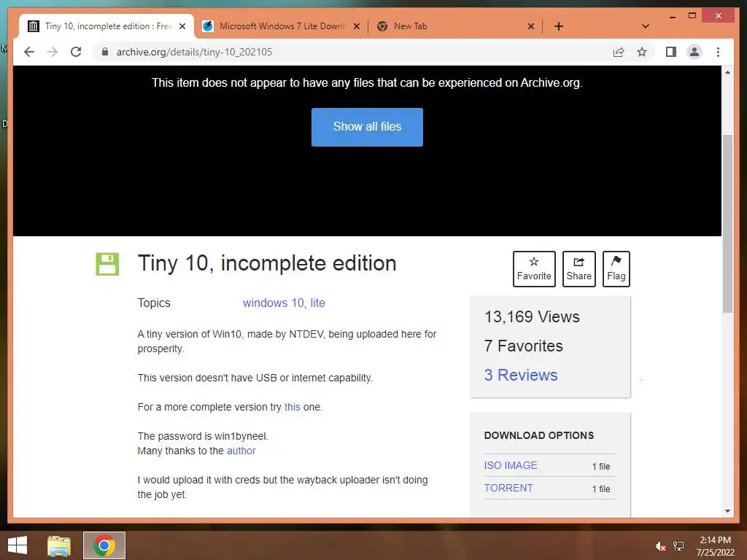The height and width of the screenshot is (560, 747).
Task: Click the DOWNLOAD OPTIONS heading
Action: (539, 435)
